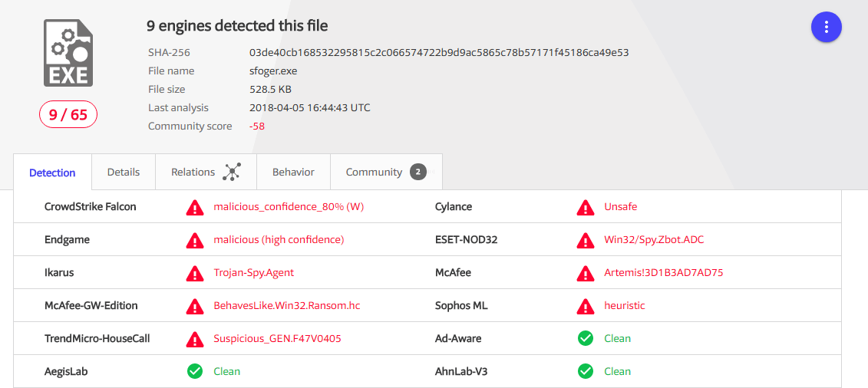Screen dimensions: 868x388
Task: Click the Cylance warning triangle icon
Action: (585, 207)
